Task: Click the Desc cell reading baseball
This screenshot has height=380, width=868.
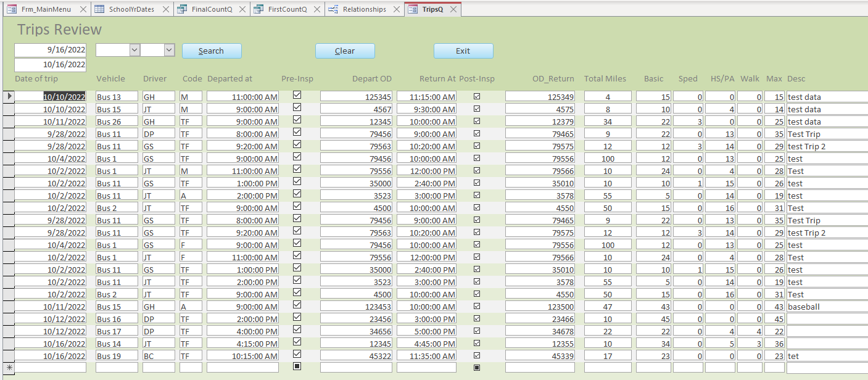Action: pyautogui.click(x=827, y=306)
